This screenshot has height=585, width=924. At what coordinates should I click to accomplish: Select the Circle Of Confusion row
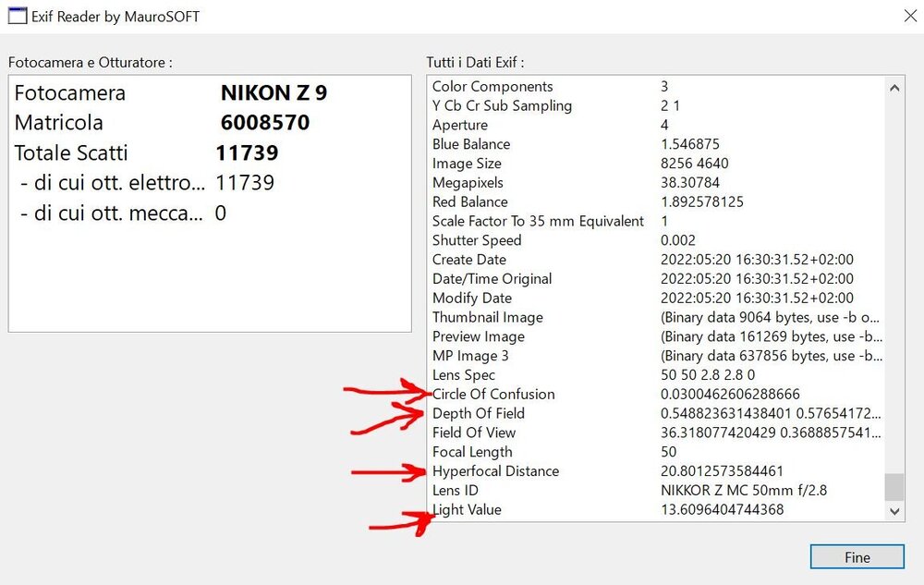point(656,394)
